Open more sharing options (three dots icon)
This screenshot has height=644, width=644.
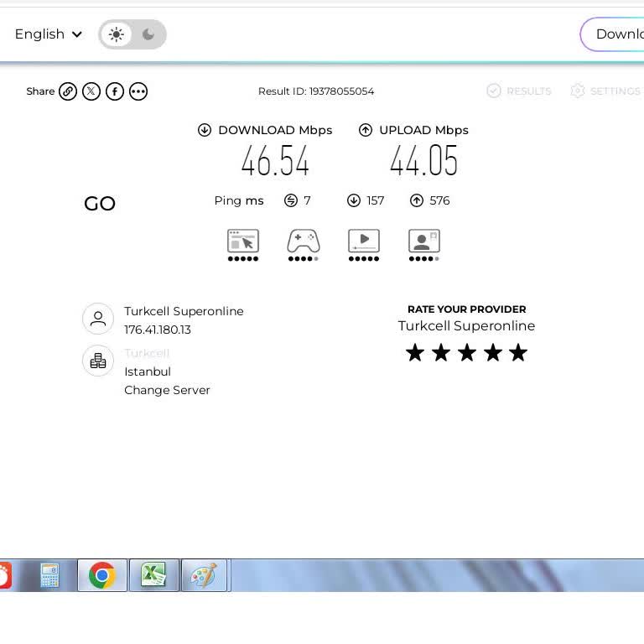pos(138,91)
